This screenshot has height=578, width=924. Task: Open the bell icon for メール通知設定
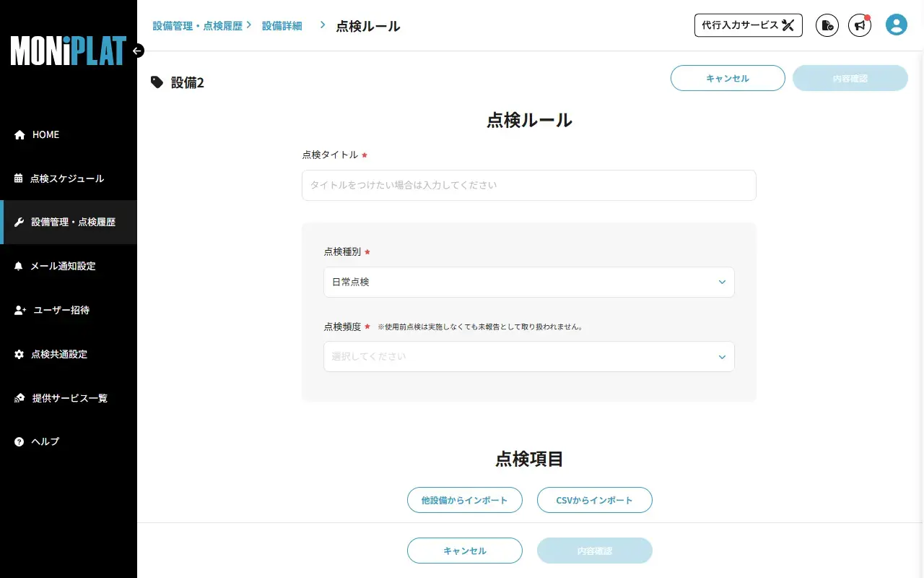click(17, 266)
